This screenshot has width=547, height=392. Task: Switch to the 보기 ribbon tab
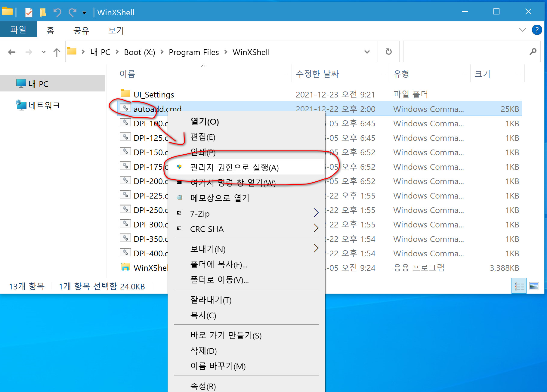(116, 30)
